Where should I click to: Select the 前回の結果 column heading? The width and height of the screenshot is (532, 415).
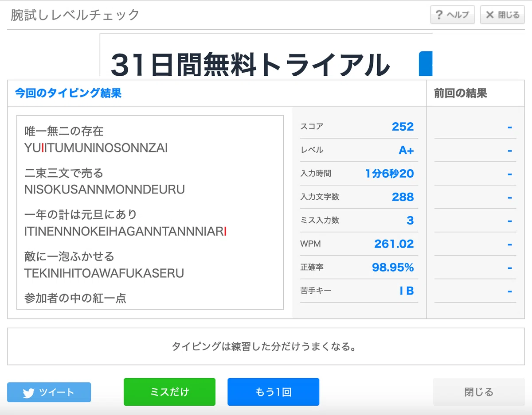(461, 93)
